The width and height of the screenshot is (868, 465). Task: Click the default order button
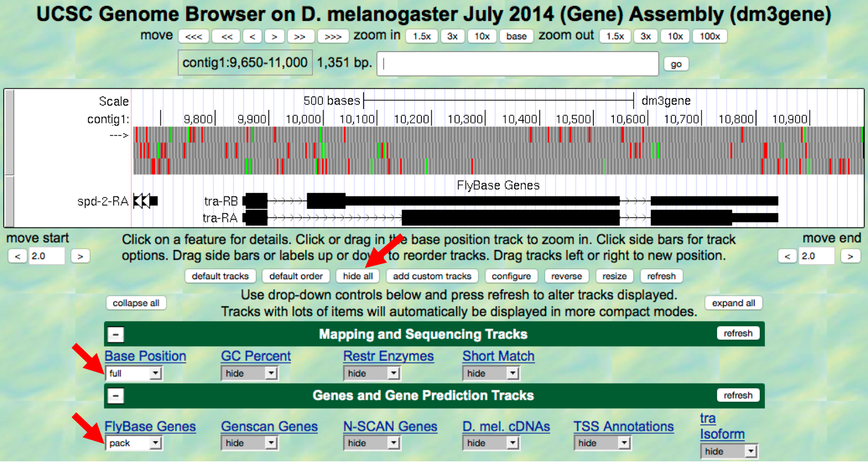point(296,276)
